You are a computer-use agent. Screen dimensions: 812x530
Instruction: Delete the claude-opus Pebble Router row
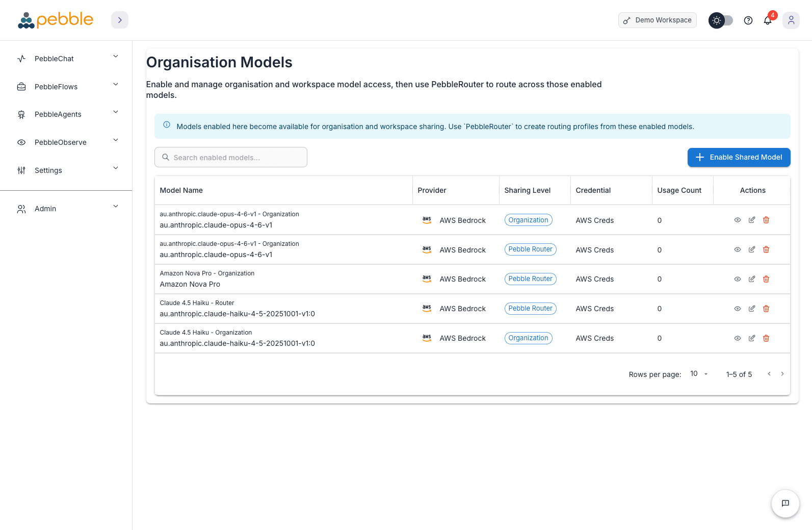click(x=766, y=249)
